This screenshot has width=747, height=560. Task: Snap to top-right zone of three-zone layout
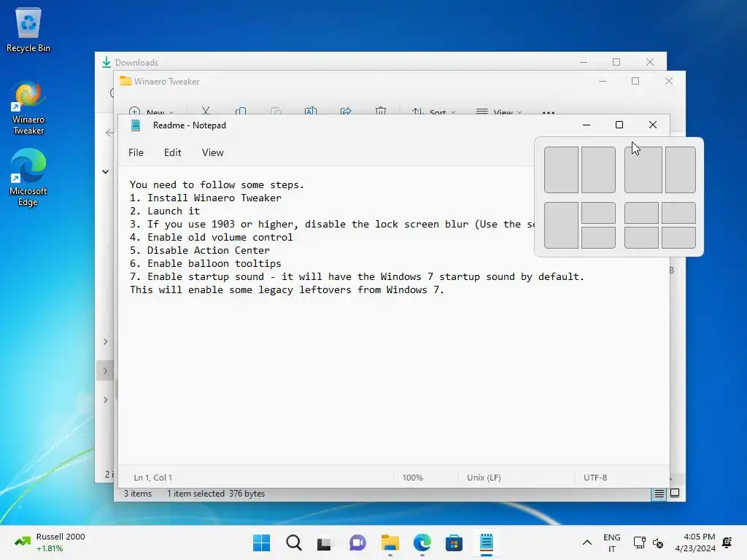[x=598, y=213]
